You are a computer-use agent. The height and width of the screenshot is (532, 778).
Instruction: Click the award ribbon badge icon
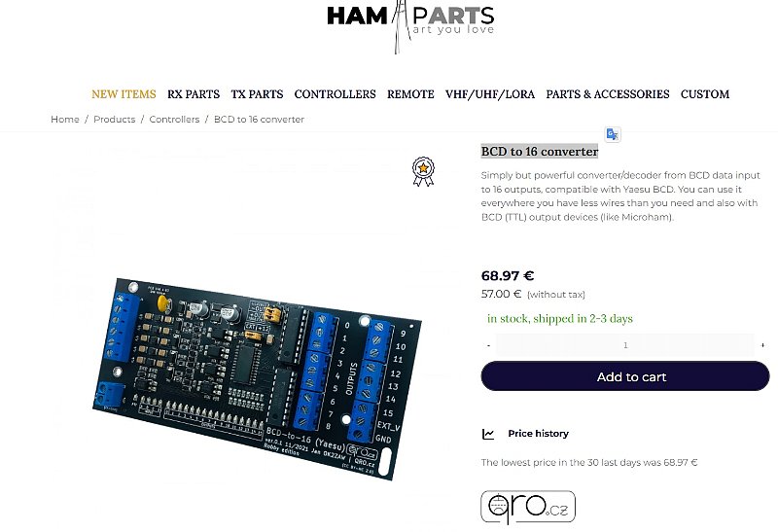click(x=423, y=172)
